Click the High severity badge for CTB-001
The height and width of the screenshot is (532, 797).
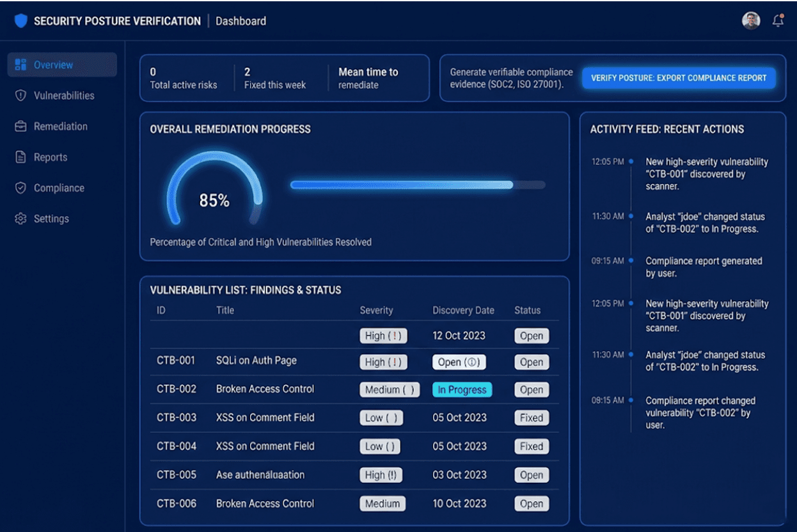pos(383,362)
